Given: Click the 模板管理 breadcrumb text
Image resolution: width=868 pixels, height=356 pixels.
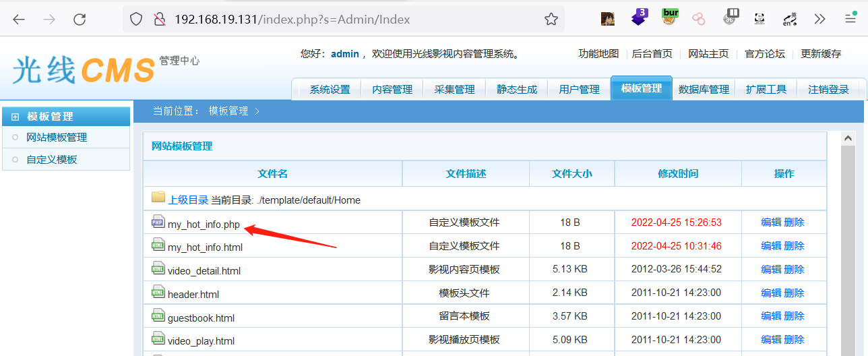Looking at the screenshot, I should point(228,111).
